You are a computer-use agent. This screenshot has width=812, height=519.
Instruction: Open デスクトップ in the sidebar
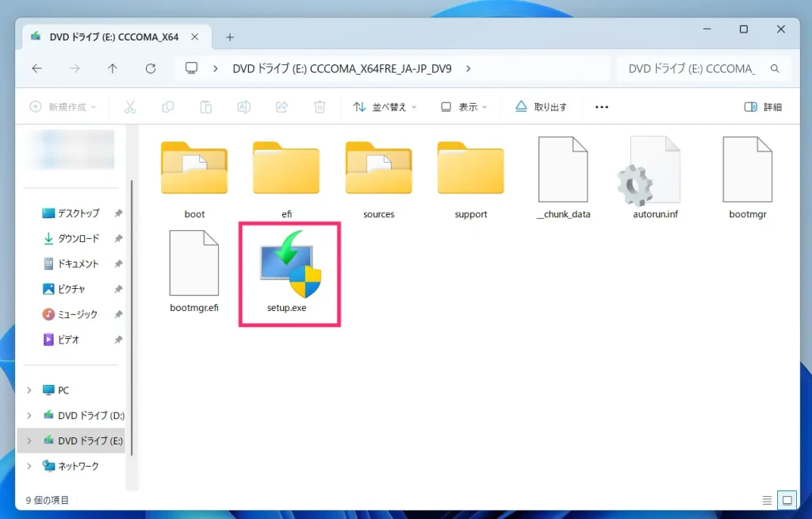tap(79, 213)
